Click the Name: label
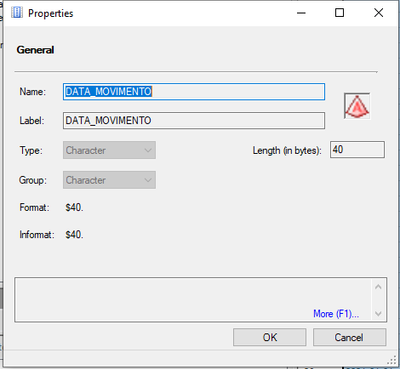The image size is (400, 369). [x=33, y=92]
